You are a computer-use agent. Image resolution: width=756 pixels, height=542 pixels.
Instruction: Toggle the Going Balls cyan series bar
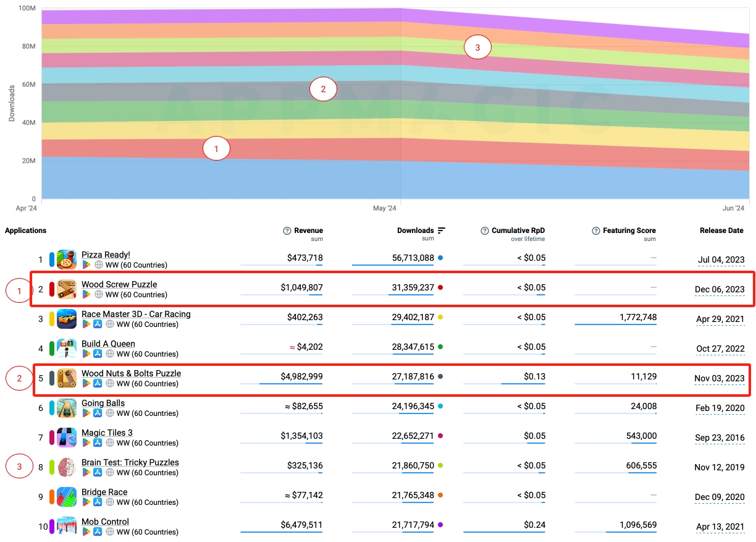52,408
